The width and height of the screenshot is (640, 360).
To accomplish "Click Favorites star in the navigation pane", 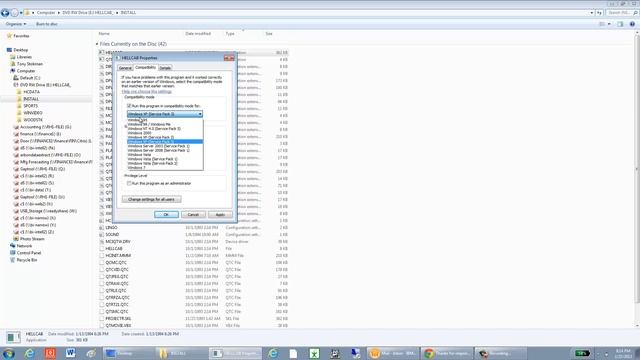I will pos(9,36).
